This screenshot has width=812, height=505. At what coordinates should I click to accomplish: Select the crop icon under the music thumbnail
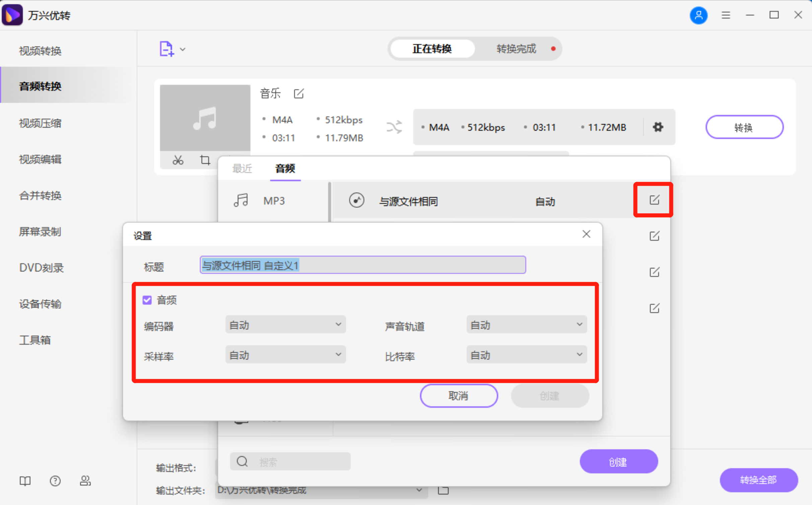205,160
